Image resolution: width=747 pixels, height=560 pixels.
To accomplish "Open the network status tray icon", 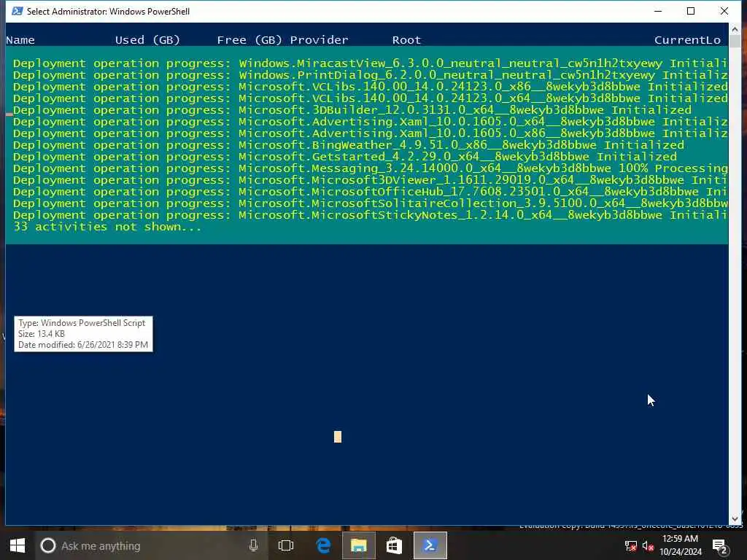I will tap(631, 546).
